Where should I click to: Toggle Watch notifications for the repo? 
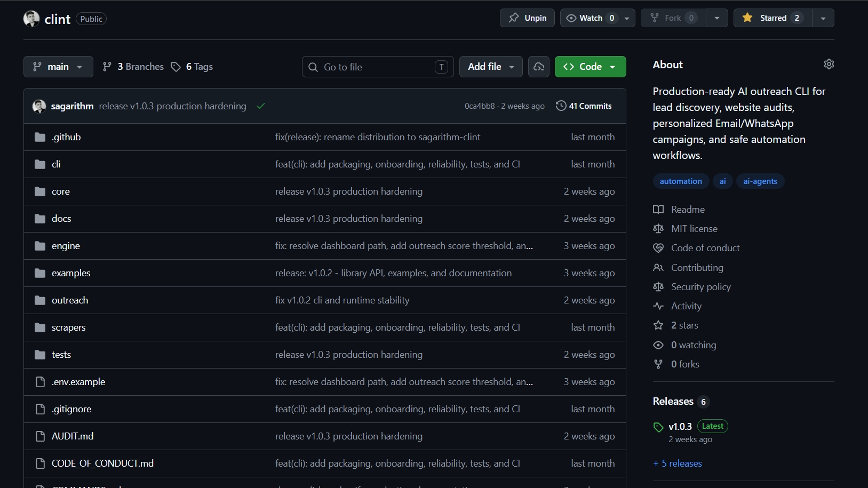coord(591,18)
